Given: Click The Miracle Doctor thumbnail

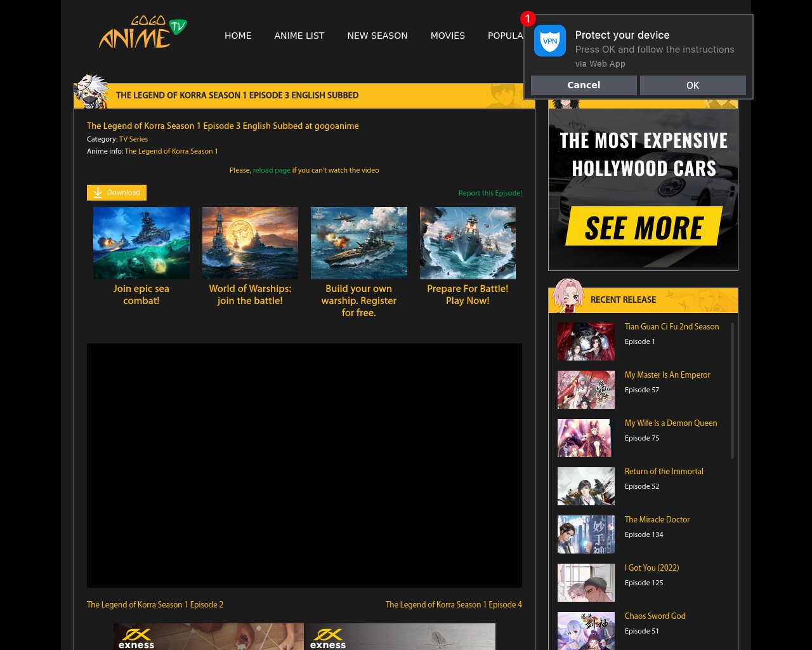Looking at the screenshot, I should click(x=586, y=534).
